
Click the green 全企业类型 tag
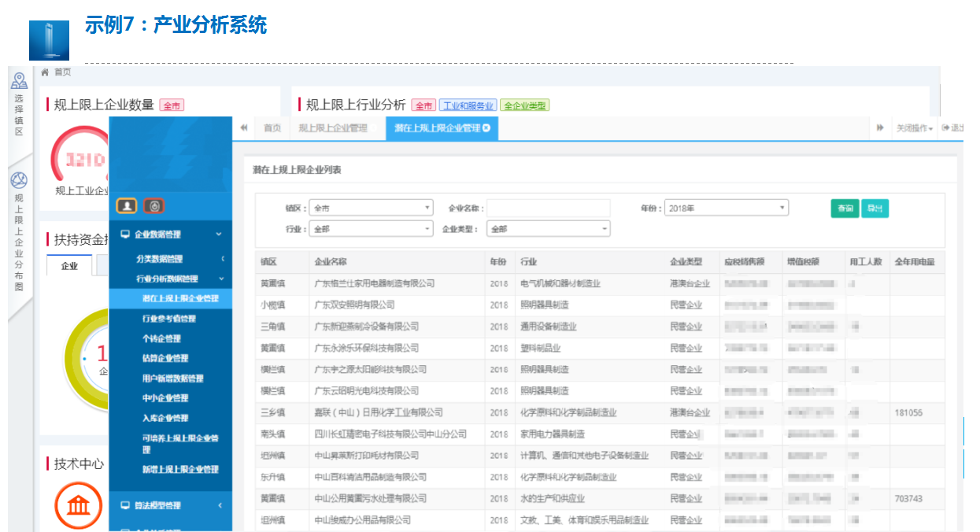click(525, 105)
